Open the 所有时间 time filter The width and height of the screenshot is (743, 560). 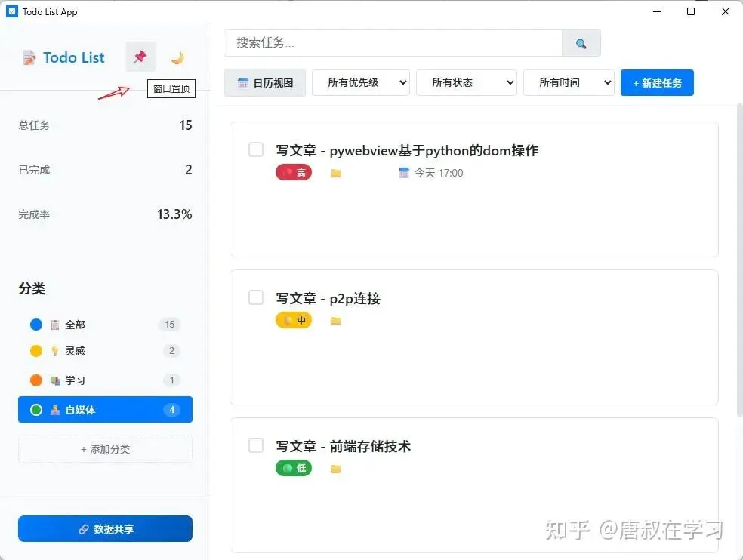pos(569,82)
